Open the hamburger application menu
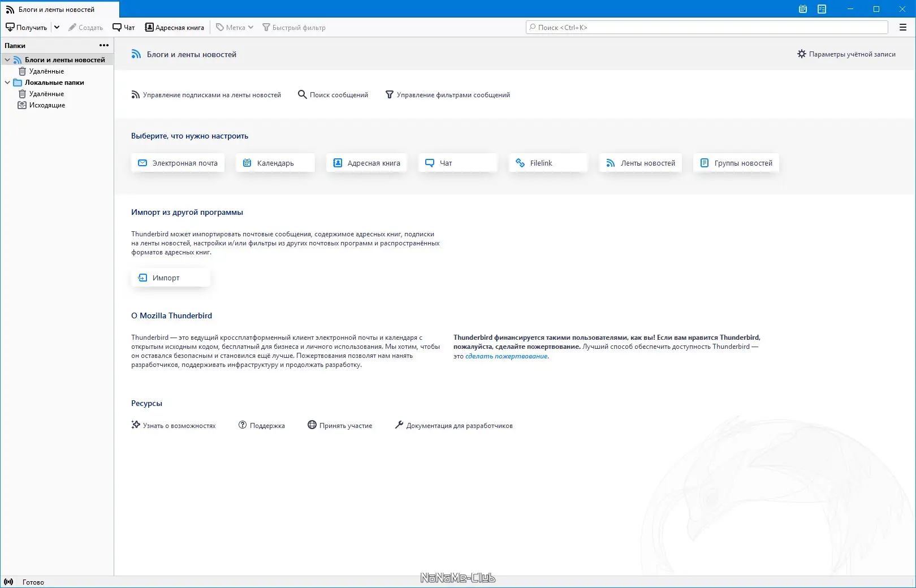This screenshot has width=916, height=588. (x=903, y=27)
